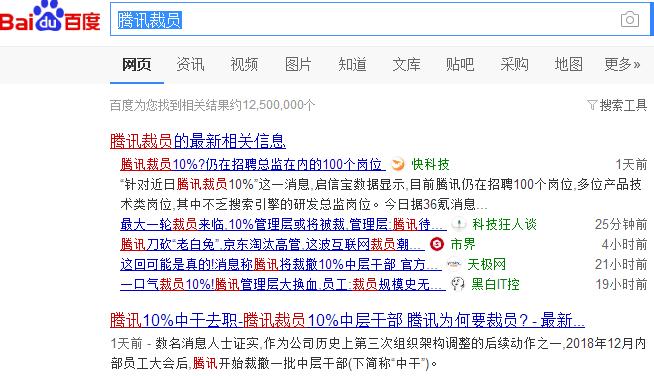Click the 黑白IT控 source avatar icon
Screen dimensions: 654x376
tap(458, 284)
